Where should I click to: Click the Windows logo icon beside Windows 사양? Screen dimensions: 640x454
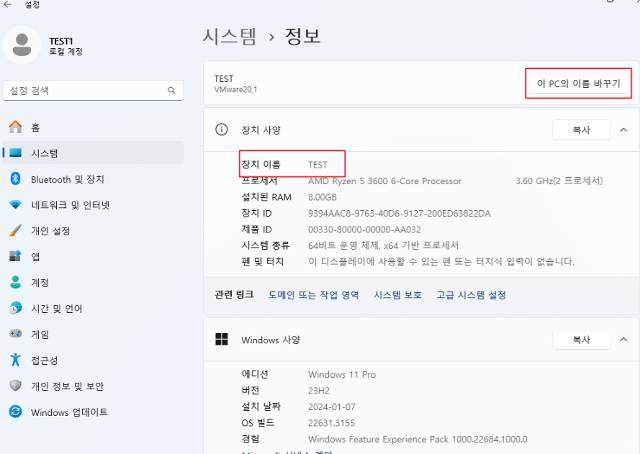click(x=222, y=339)
